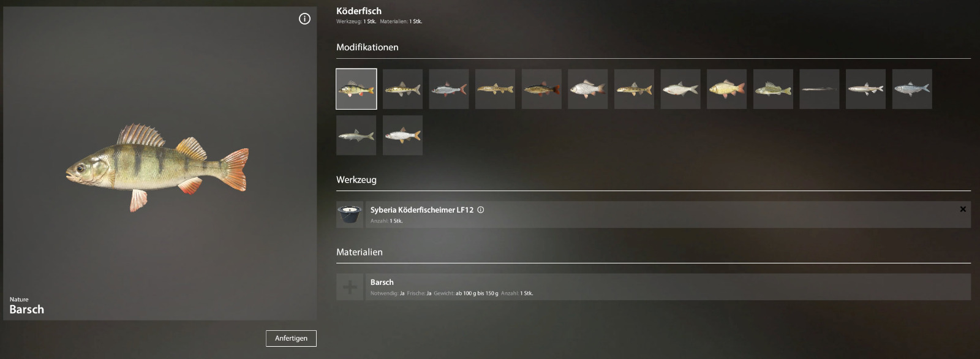Viewport: 980px width, 359px height.
Task: Add a Barsch material via plus icon
Action: (350, 287)
